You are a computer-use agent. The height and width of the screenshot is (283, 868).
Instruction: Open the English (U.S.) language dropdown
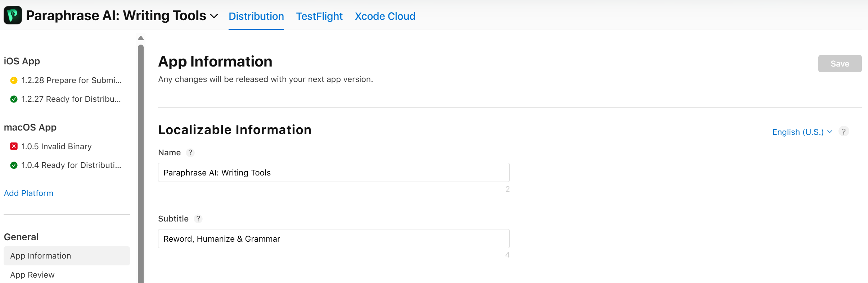tap(802, 132)
